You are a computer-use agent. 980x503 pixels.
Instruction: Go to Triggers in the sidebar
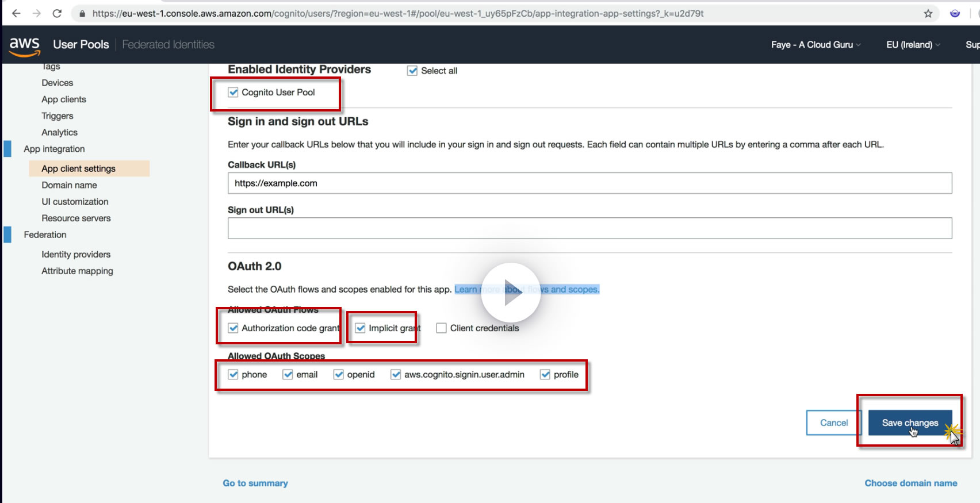click(x=58, y=116)
